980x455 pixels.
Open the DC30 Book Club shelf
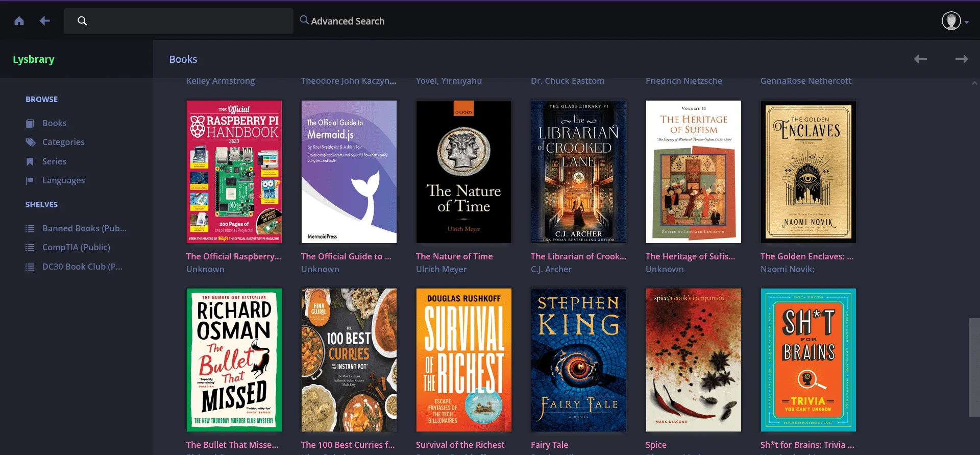click(x=82, y=267)
